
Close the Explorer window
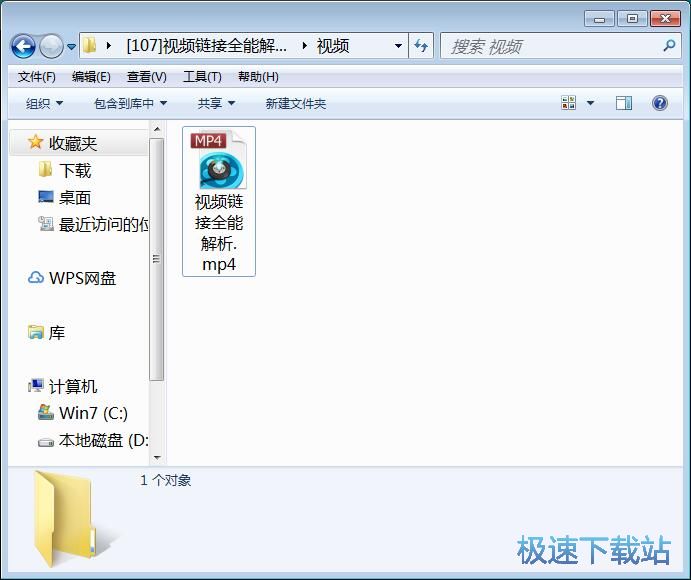pos(665,19)
